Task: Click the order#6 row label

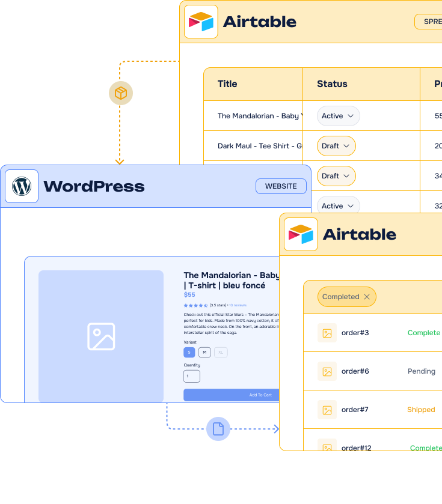Action: (x=355, y=371)
